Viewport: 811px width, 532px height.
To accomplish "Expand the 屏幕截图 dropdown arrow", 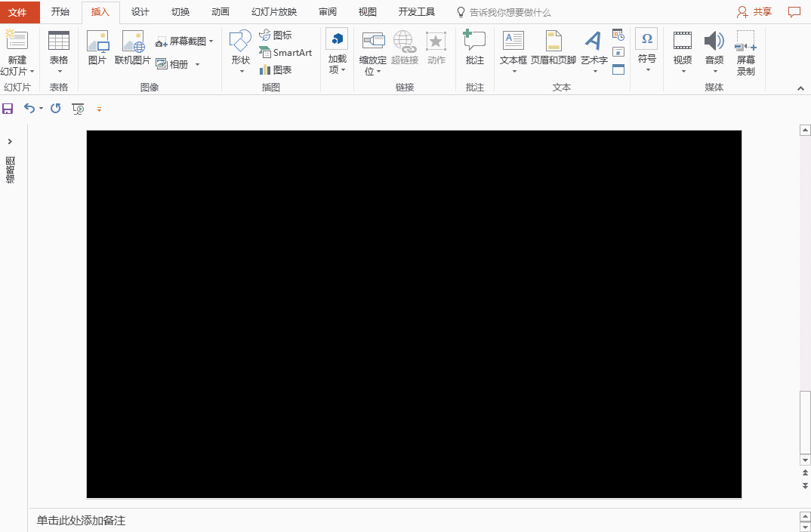I will (x=211, y=42).
